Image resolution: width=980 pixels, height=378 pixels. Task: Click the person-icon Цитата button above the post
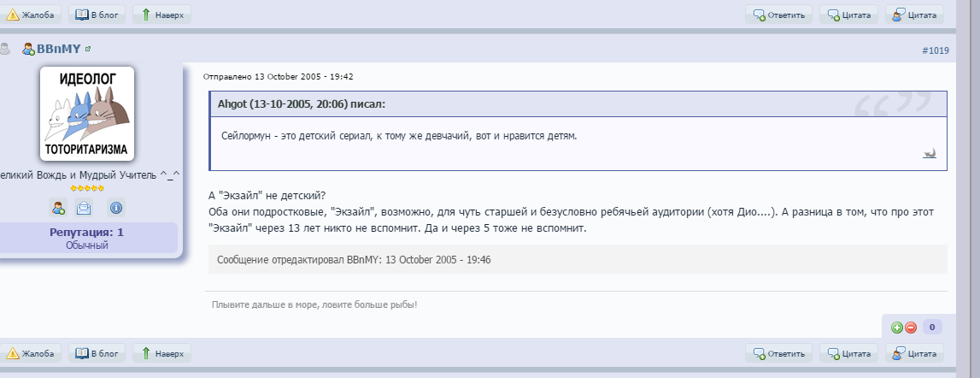click(x=914, y=15)
